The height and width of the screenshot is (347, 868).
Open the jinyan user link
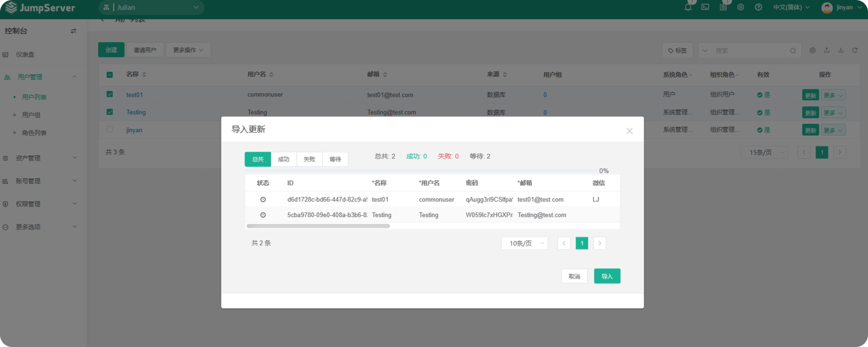134,130
